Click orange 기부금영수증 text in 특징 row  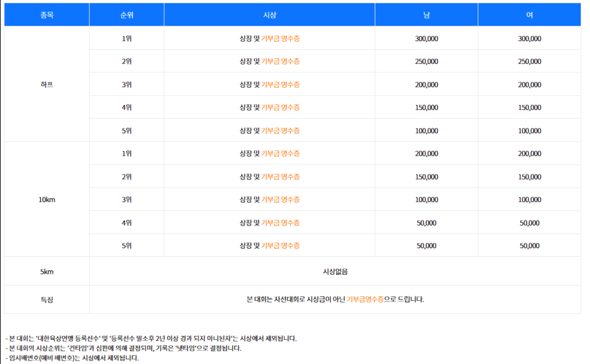tap(365, 299)
